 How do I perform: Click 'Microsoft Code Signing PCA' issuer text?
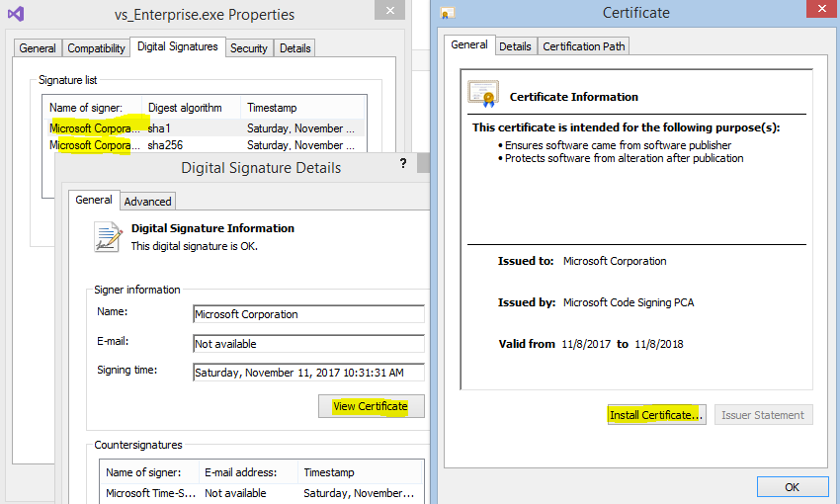click(629, 302)
